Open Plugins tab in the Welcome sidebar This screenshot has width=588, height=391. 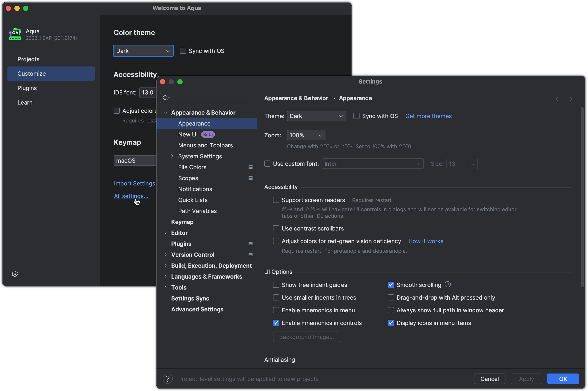51,88
